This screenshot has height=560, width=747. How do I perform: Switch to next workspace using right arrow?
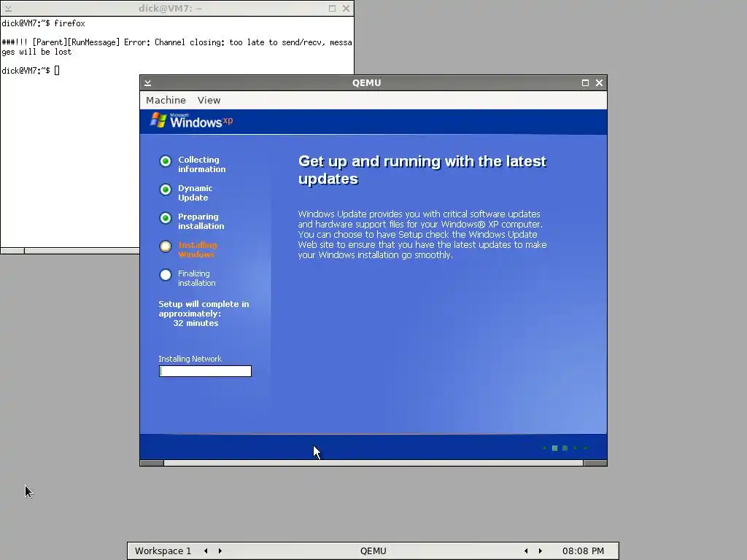click(220, 551)
